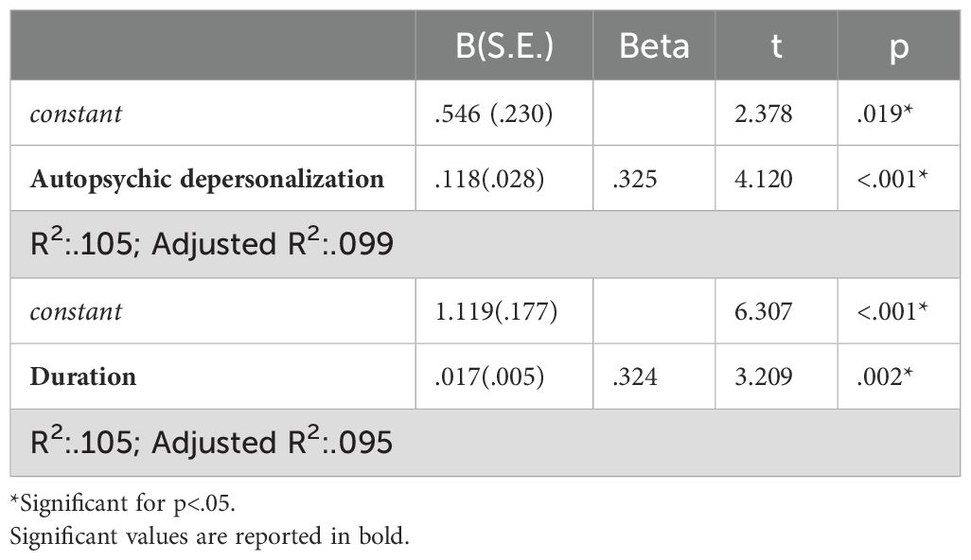The width and height of the screenshot is (971, 560).
Task: Select the Autopsychic depersonalization row label
Action: click(207, 179)
